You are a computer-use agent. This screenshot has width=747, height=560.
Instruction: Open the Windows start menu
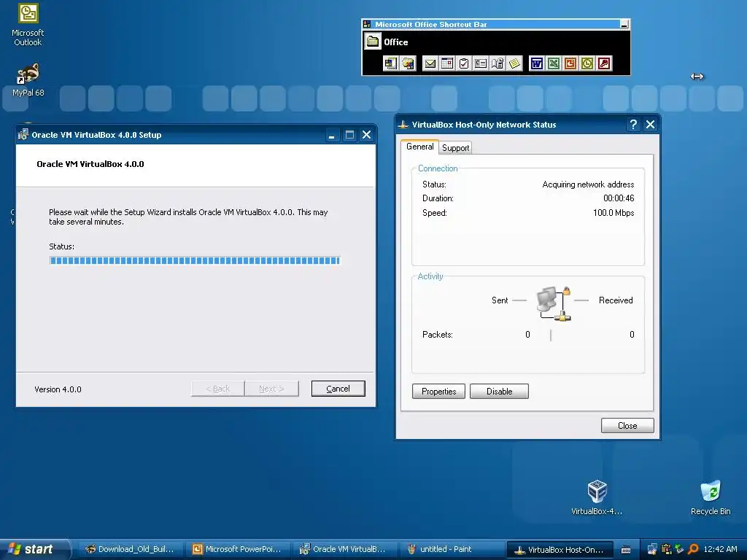pos(34,549)
